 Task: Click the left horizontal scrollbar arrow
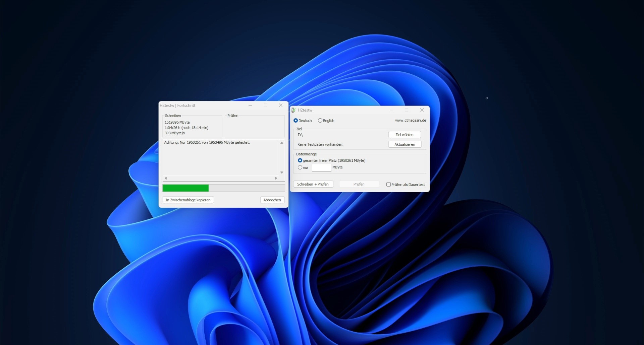[x=165, y=178]
